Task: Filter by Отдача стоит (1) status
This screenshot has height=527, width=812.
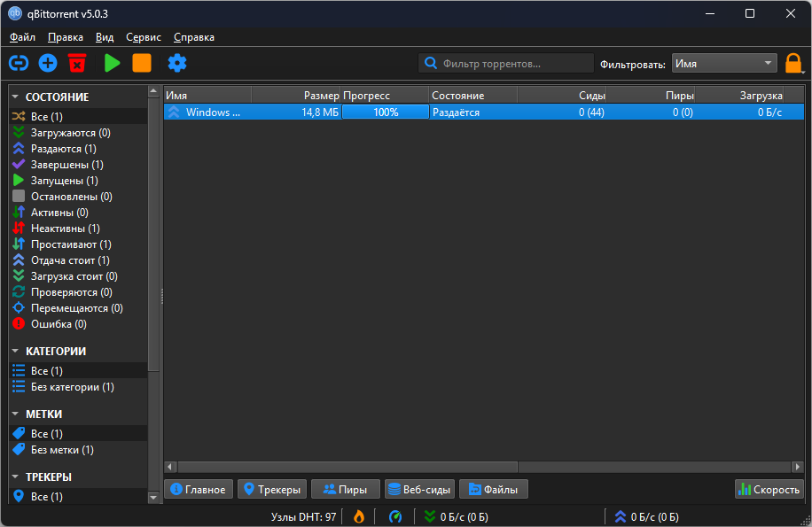Action: point(78,260)
